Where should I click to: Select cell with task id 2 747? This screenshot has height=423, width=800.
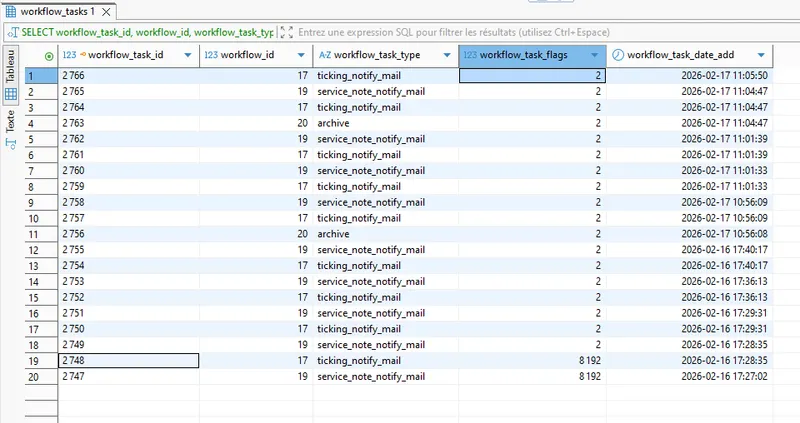pyautogui.click(x=129, y=377)
